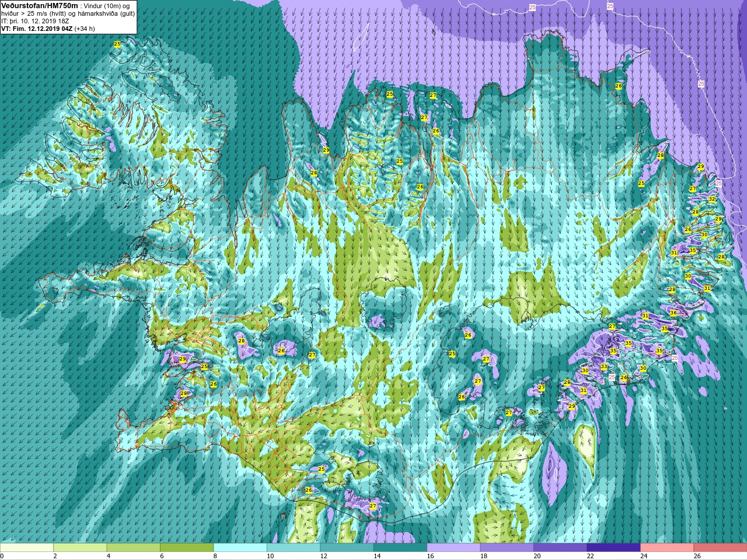Click legend scale number '2'
The image size is (747, 560).
(55, 556)
